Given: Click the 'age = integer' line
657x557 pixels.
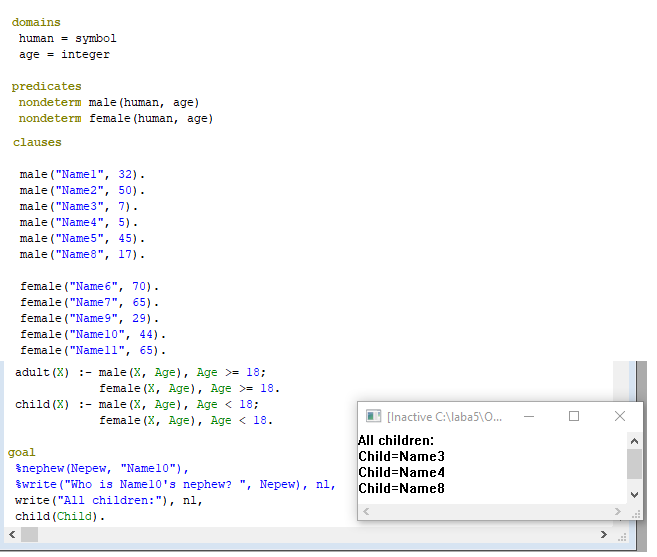Looking at the screenshot, I should pos(64,54).
